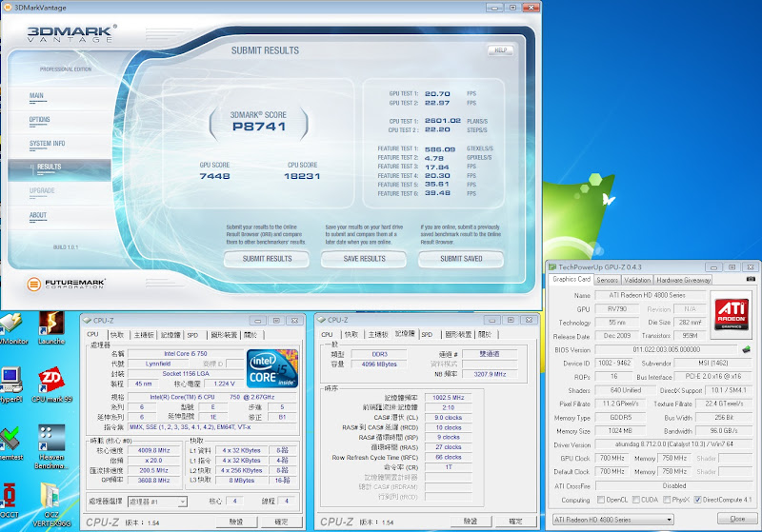Screen dimensions: 762x532
Task: Launch the HyperPI desktop icon
Action: click(x=10, y=384)
